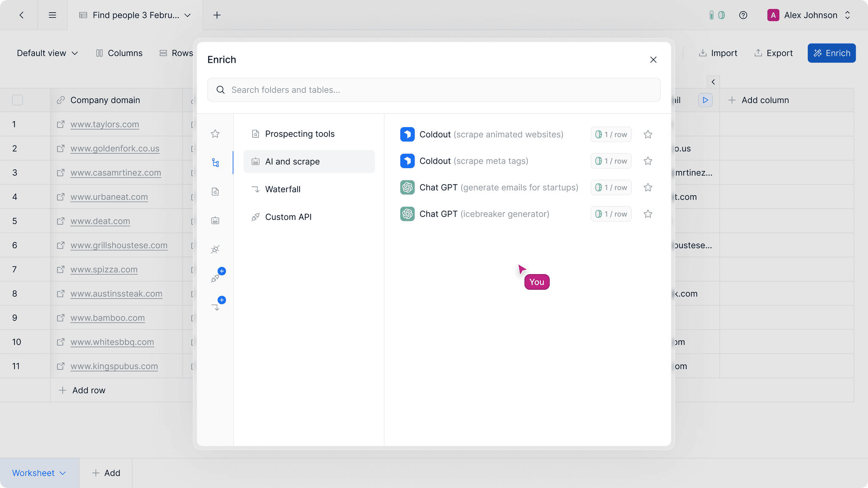Select Chat GPT generate emails for startups
The image size is (868, 488).
[x=489, y=187]
